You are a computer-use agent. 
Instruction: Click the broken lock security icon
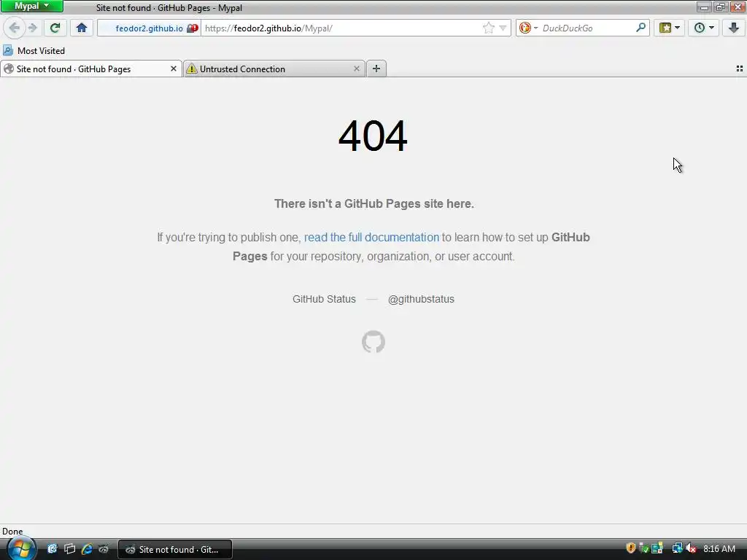coord(192,28)
